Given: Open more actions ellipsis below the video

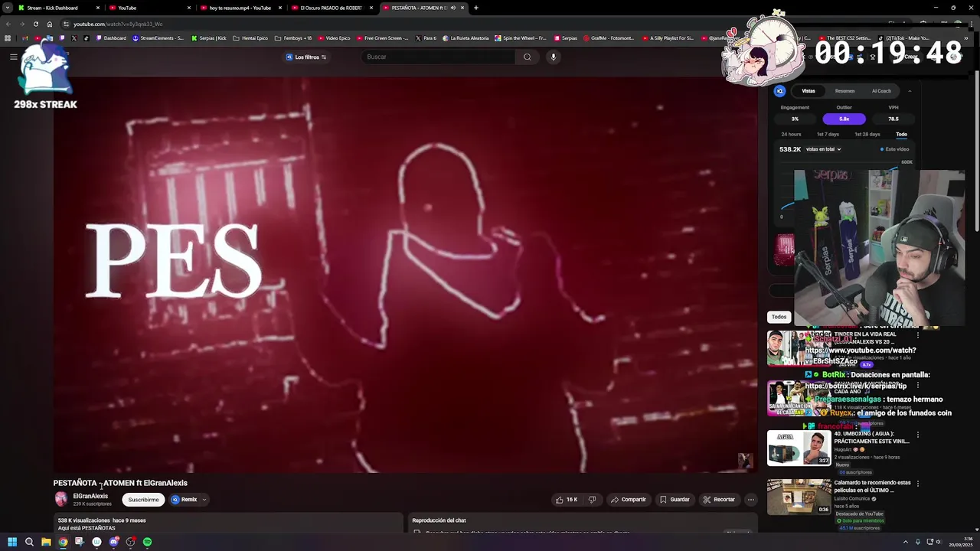Looking at the screenshot, I should (x=750, y=500).
